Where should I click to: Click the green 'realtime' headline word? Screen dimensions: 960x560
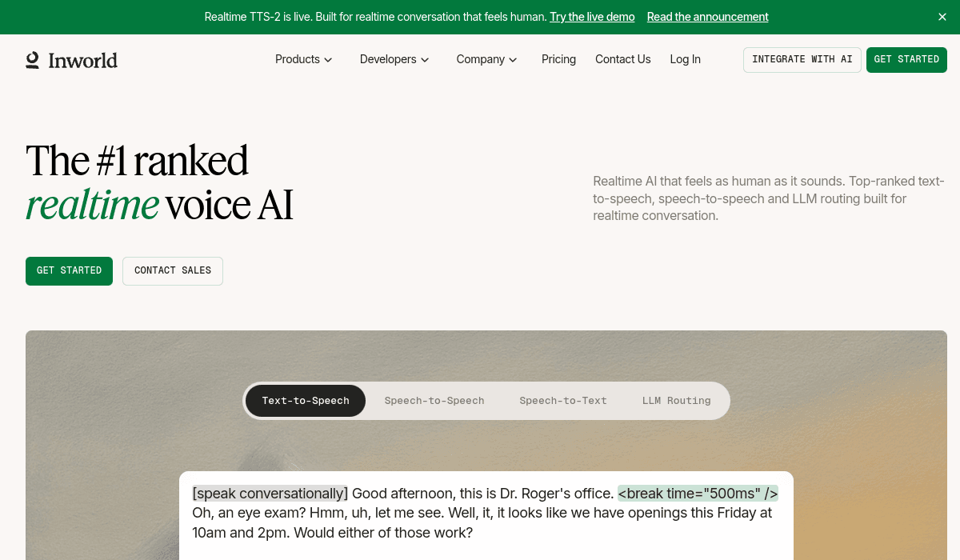coord(92,205)
